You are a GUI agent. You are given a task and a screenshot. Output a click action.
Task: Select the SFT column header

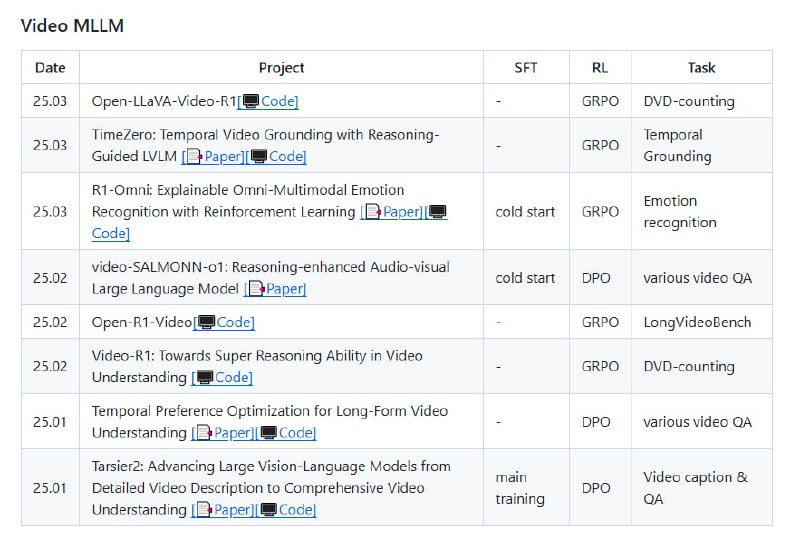pos(525,68)
